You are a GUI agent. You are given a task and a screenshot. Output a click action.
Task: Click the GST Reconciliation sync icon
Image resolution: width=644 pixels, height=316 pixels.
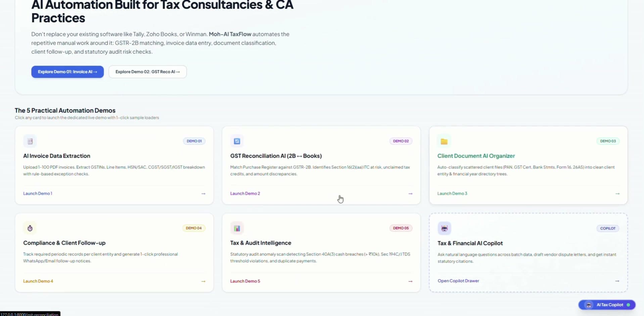pyautogui.click(x=237, y=141)
